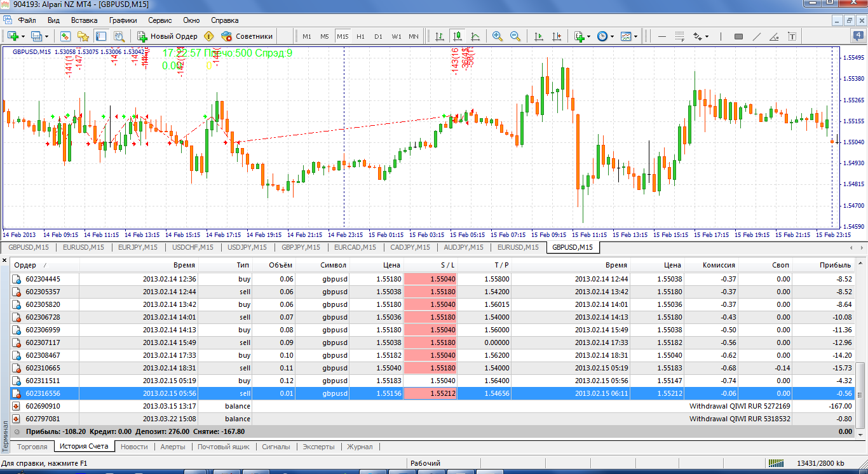Viewport: 868px width, 474px height.
Task: Switch to USDCHF,M15 chart tab
Action: point(193,247)
